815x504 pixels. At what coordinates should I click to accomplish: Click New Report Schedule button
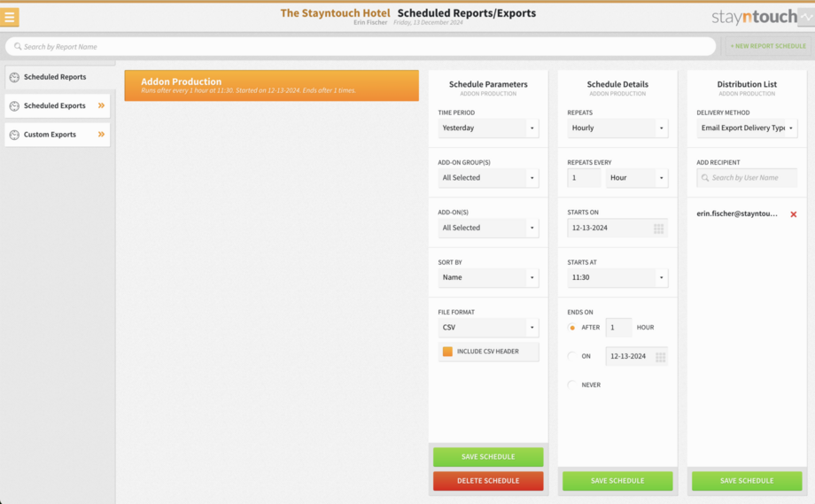768,46
